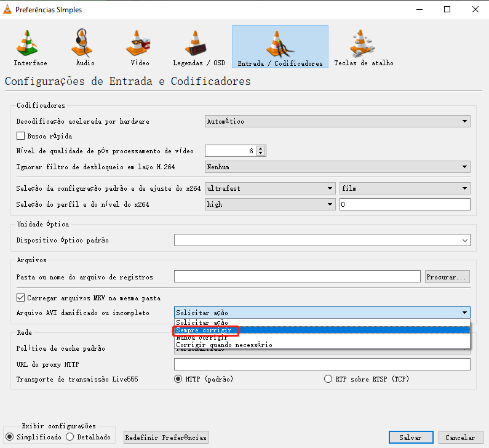Click the Procurar... browse button

(x=447, y=277)
